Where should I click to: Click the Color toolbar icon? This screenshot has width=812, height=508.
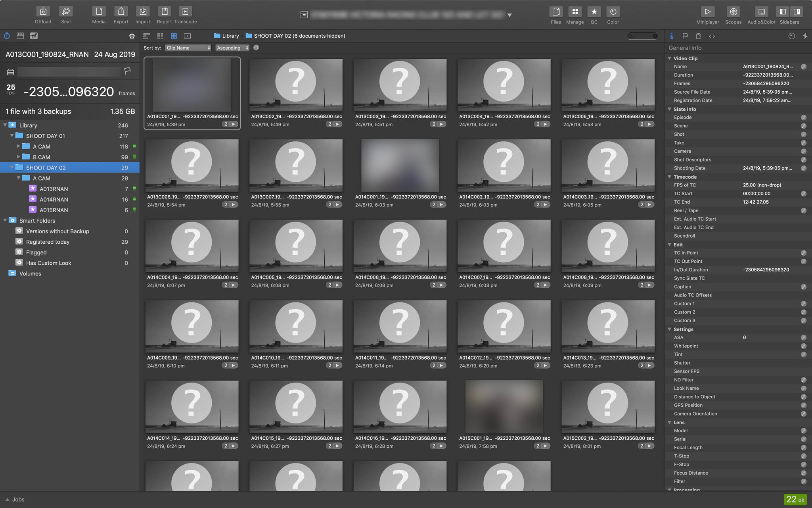613,12
